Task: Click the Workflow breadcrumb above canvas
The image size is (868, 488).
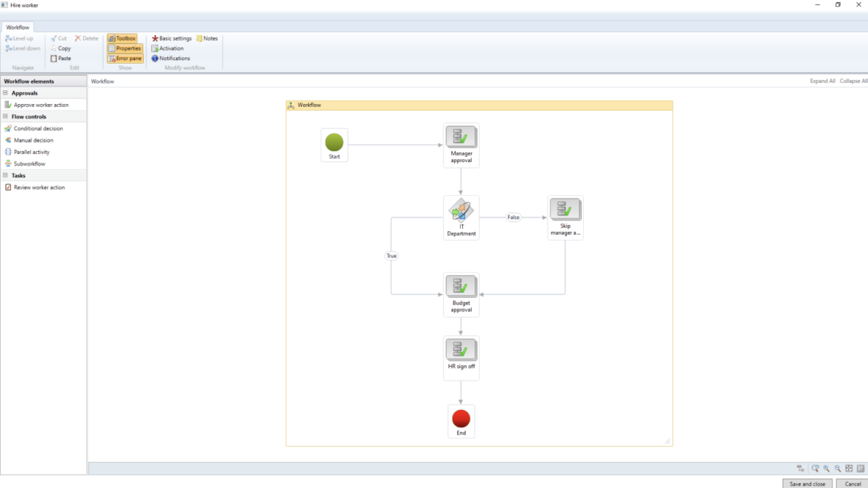Action: [102, 82]
